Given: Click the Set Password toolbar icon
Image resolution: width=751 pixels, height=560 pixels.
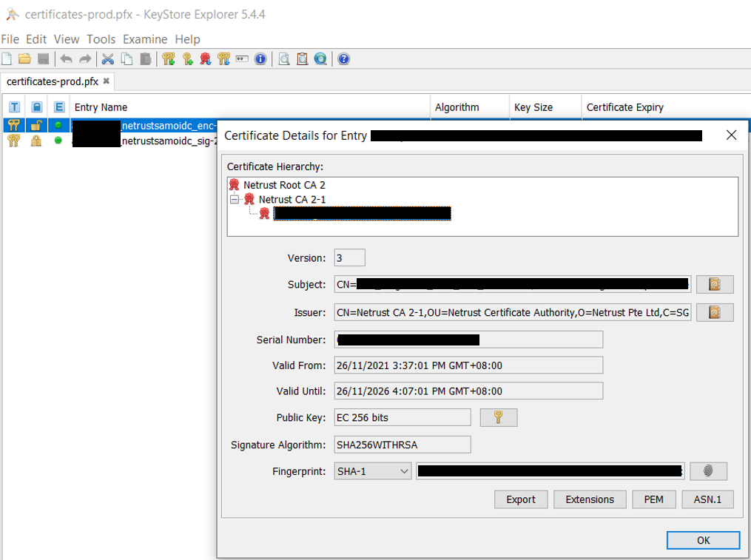Looking at the screenshot, I should 242,59.
